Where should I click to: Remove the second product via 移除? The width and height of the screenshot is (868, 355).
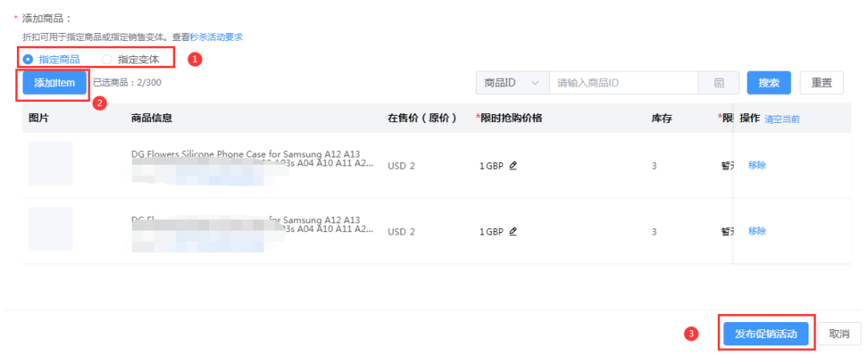(757, 231)
